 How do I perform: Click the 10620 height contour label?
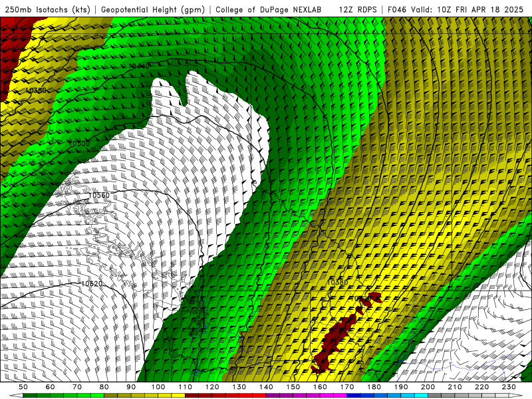[92, 283]
